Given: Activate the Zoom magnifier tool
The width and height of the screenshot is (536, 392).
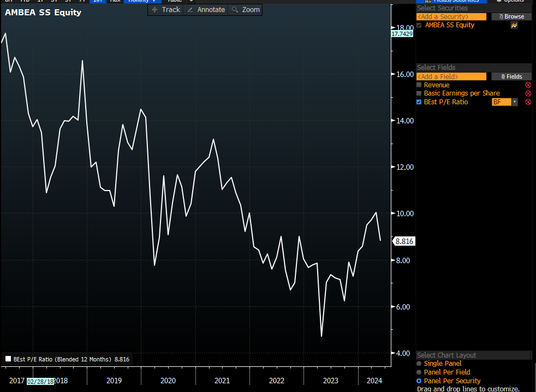Looking at the screenshot, I should point(246,10).
